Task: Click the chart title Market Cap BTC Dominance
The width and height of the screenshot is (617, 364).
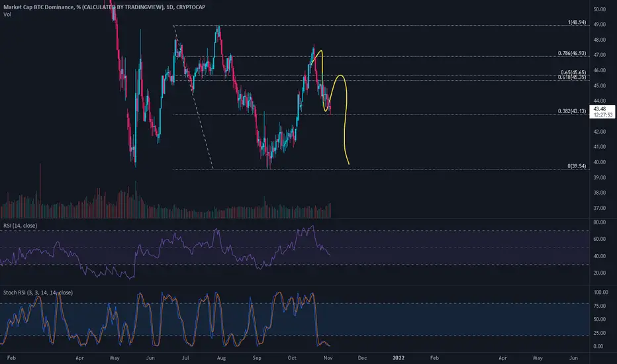Action: coord(40,7)
